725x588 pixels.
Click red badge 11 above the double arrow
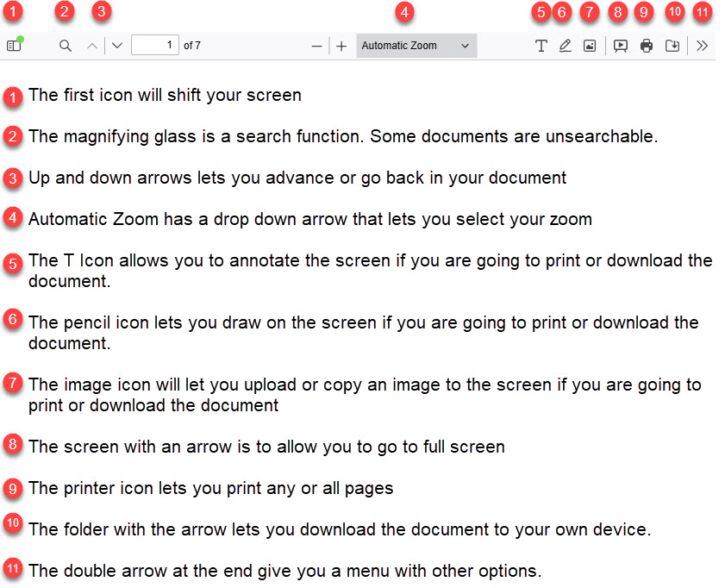click(x=703, y=12)
